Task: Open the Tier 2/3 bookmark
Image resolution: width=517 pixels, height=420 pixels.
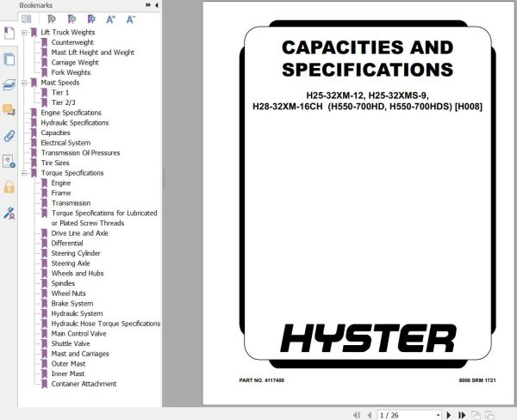Action: 63,102
